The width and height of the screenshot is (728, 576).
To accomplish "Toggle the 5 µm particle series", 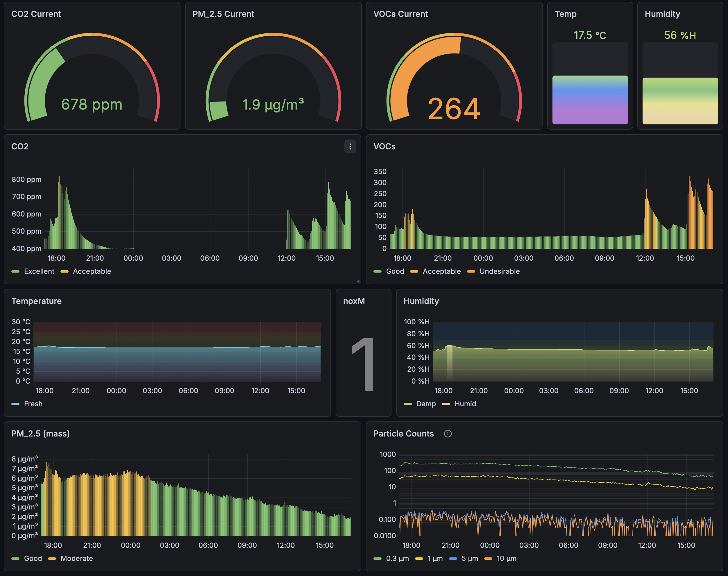I will 469,558.
